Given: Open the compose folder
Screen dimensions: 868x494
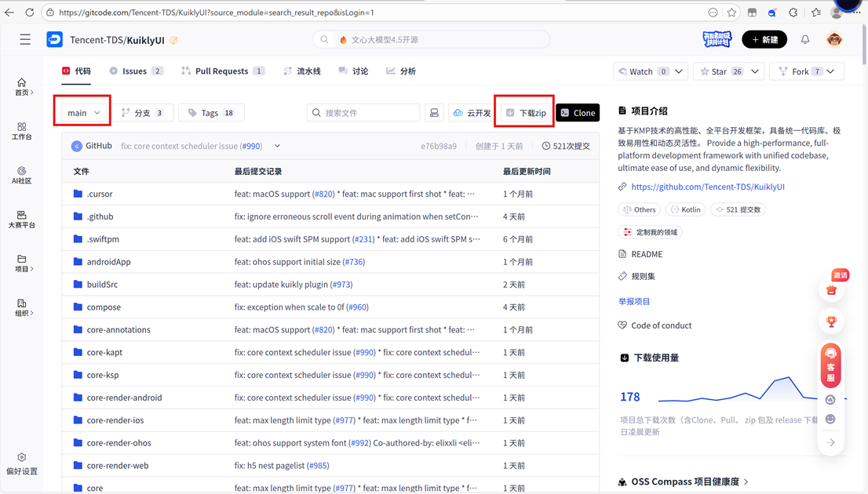Looking at the screenshot, I should pos(104,307).
